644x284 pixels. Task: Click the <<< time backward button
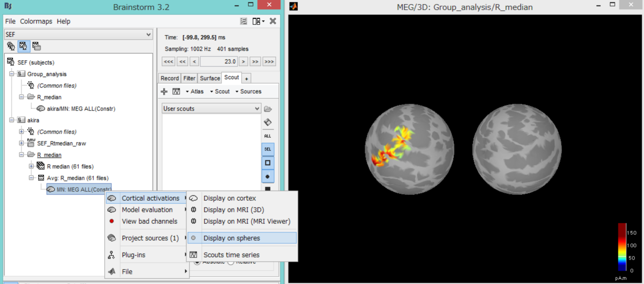pyautogui.click(x=169, y=61)
